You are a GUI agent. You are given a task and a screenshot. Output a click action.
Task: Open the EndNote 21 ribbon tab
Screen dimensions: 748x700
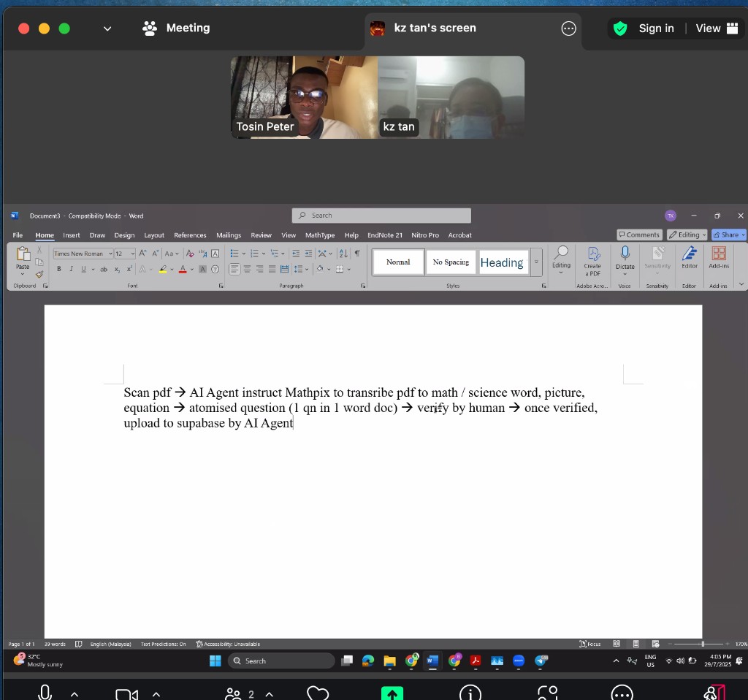384,235
